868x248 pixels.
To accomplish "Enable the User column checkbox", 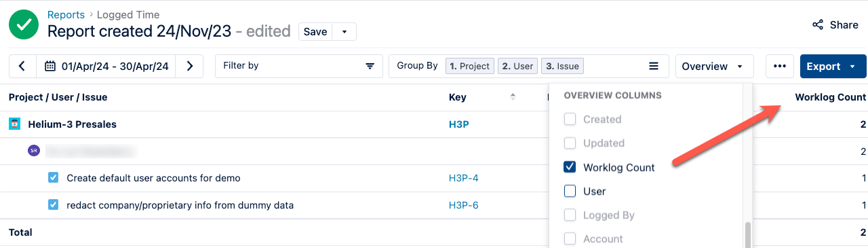I will pyautogui.click(x=570, y=192).
